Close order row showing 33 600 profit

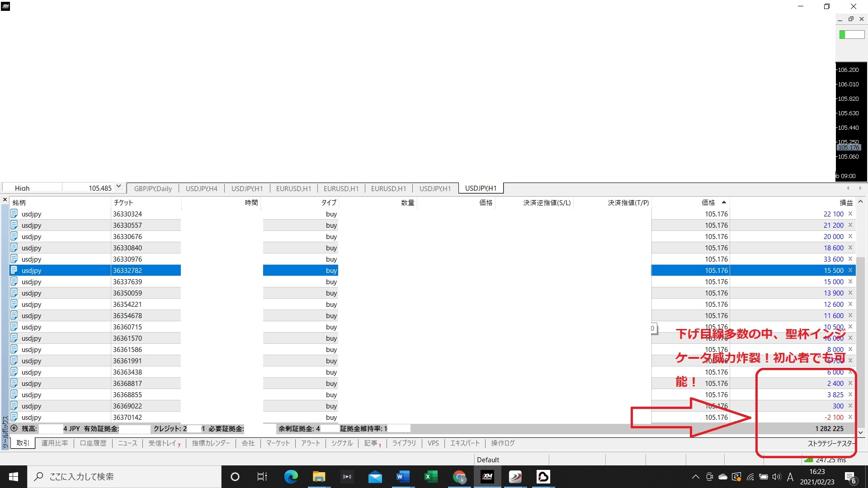[x=850, y=259]
